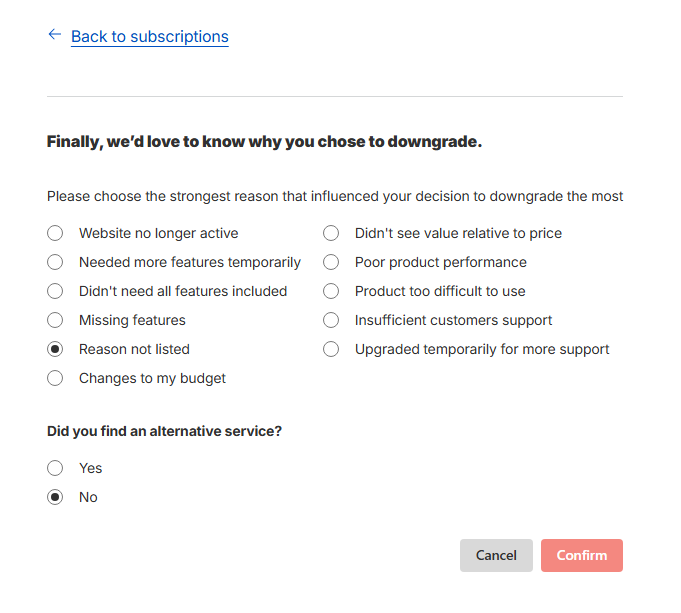681x613 pixels.
Task: Select 'Upgraded temporarily for more support'
Action: click(x=331, y=349)
